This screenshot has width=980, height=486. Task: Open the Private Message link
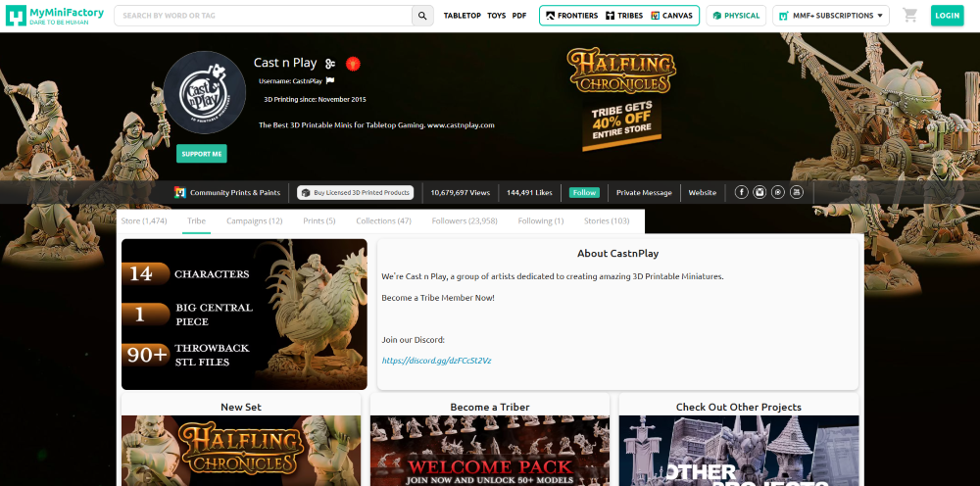point(644,192)
